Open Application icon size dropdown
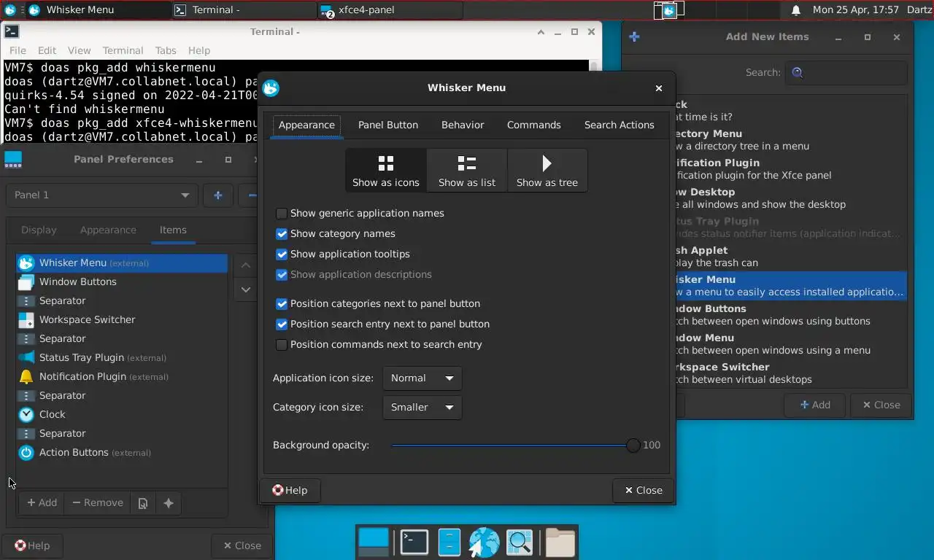 tap(422, 378)
